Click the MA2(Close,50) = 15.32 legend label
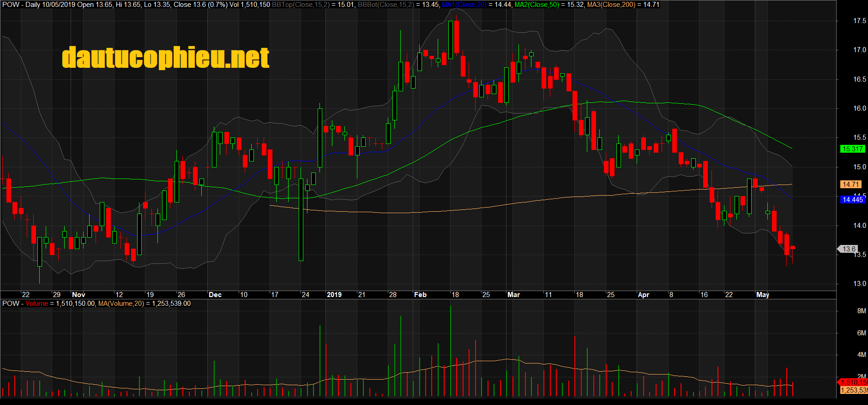Image resolution: width=868 pixels, height=405 pixels. click(550, 5)
